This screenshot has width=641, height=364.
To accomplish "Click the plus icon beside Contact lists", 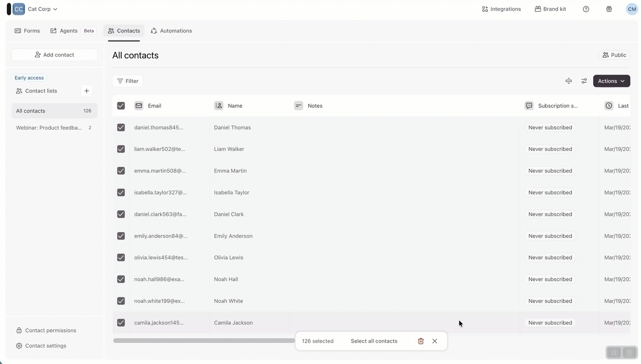I will 87,91.
